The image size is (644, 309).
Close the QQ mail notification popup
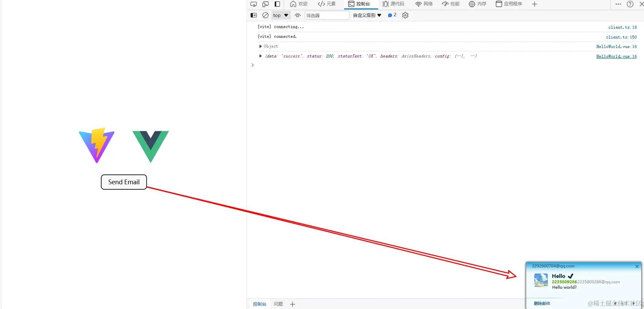coord(637,266)
